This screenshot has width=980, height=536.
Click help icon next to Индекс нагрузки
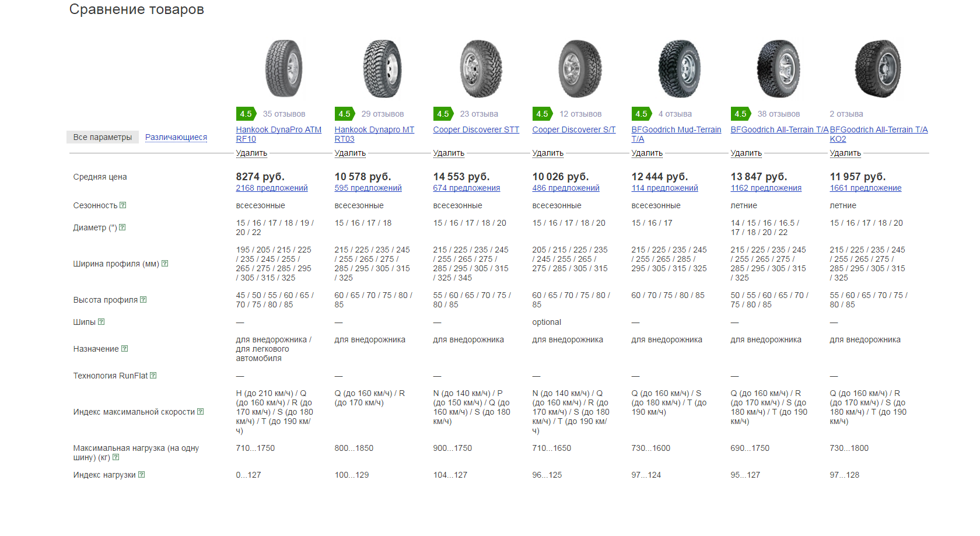pos(142,475)
